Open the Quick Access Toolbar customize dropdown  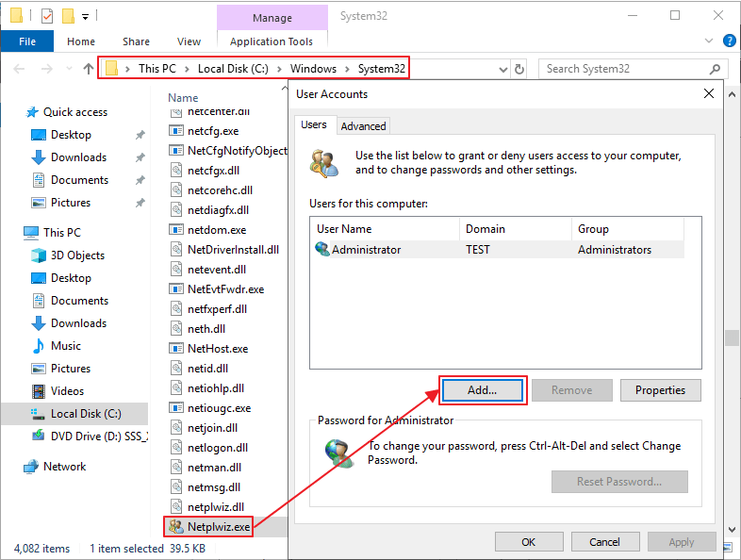tap(86, 17)
